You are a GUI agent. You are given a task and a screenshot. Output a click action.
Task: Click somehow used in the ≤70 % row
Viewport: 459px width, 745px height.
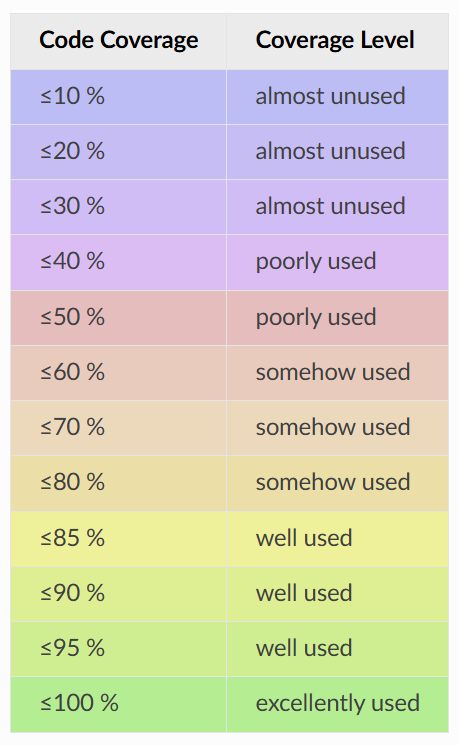[x=333, y=427]
